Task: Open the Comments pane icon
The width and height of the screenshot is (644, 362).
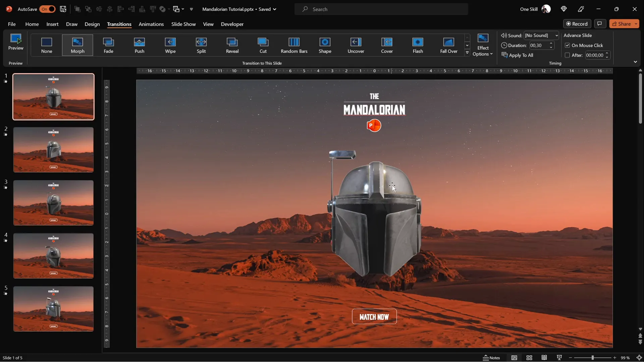Action: click(600, 23)
